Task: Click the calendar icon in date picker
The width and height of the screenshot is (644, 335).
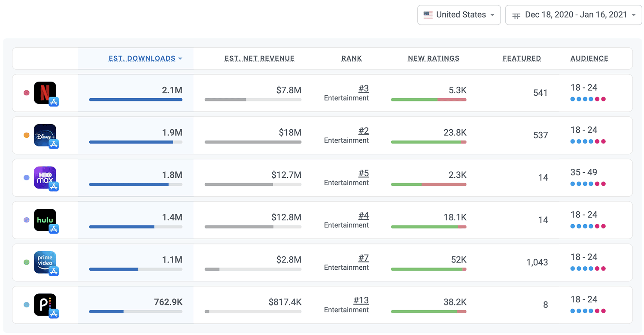Action: (x=516, y=15)
